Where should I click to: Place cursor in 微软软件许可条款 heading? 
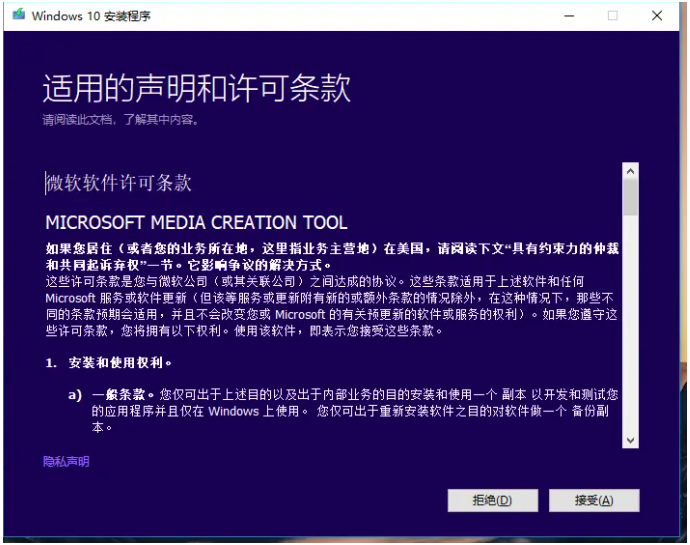[119, 183]
